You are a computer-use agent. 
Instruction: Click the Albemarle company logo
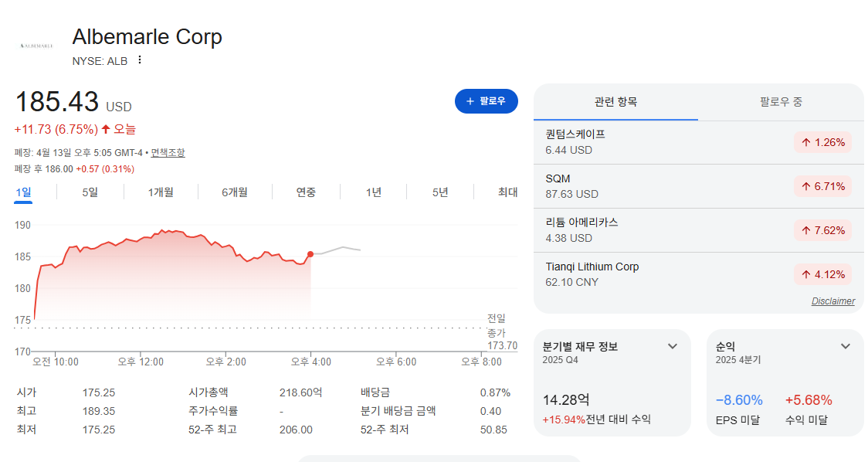coord(36,46)
